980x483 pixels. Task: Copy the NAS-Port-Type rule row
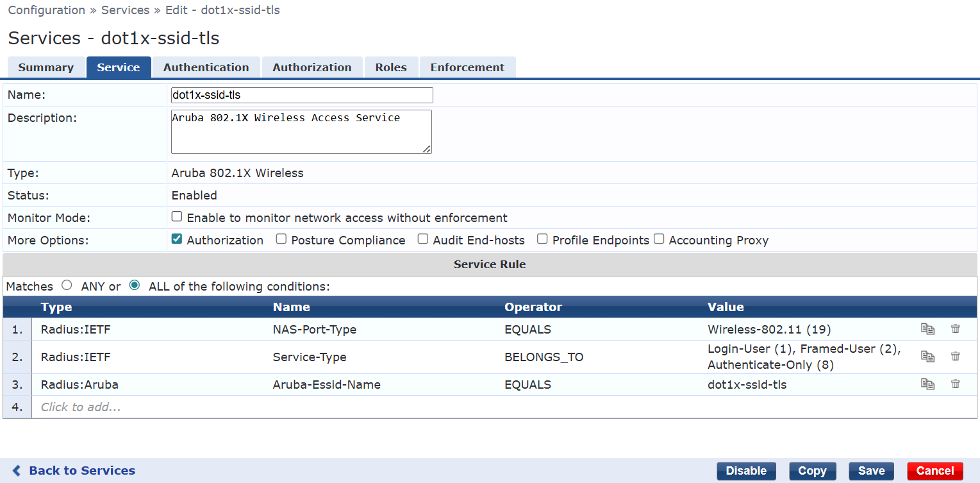(927, 329)
